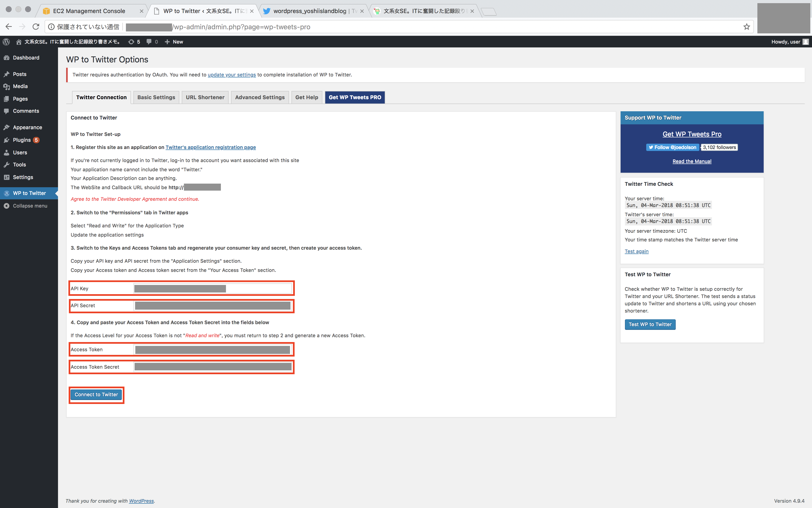
Task: Click the insecure connection info icon
Action: (x=51, y=27)
